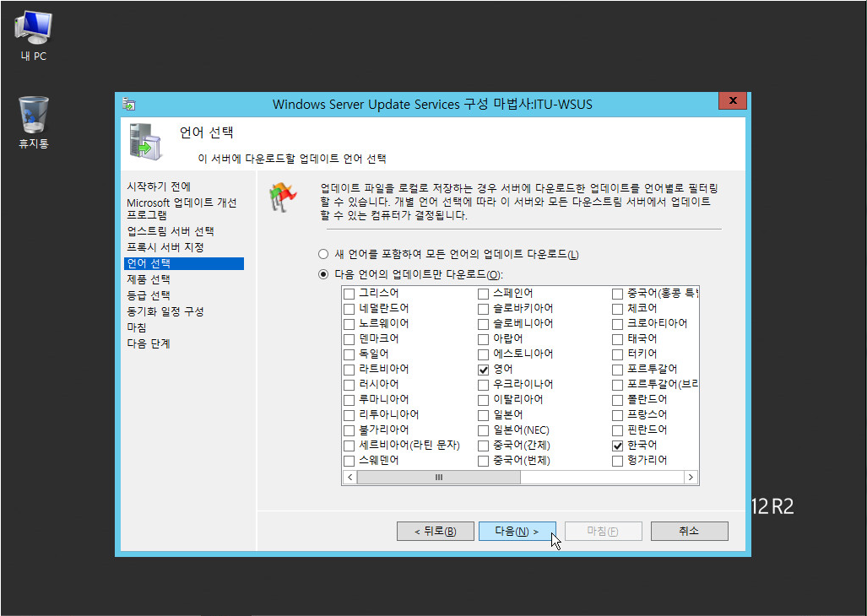Select 다음 언어의 업데이트만 다운로드 radio option
Image resolution: width=867 pixels, height=616 pixels.
(323, 274)
